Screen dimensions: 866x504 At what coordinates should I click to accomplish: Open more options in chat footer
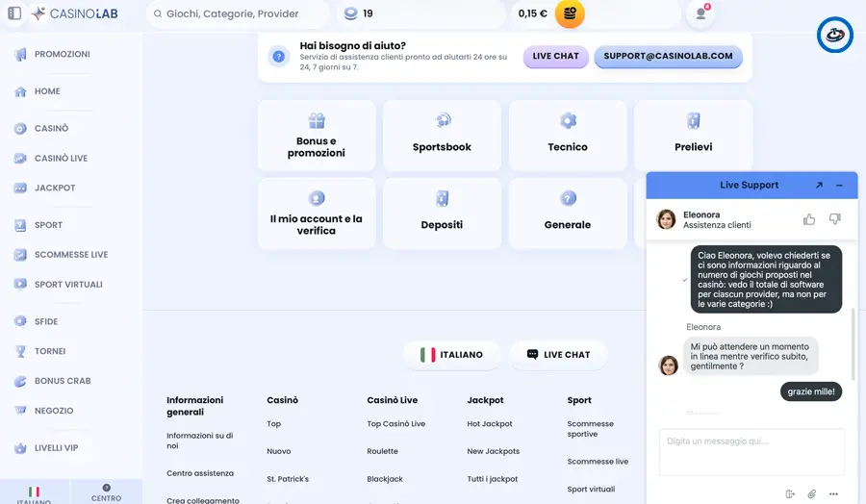tap(833, 493)
